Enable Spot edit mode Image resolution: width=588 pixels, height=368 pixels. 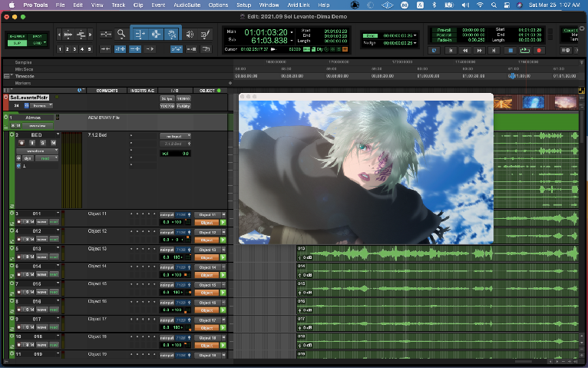click(38, 36)
